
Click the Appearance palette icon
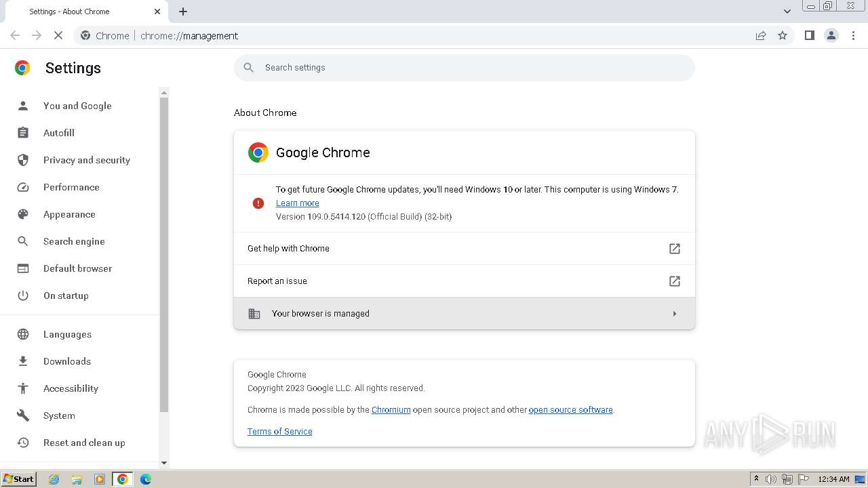coord(23,214)
